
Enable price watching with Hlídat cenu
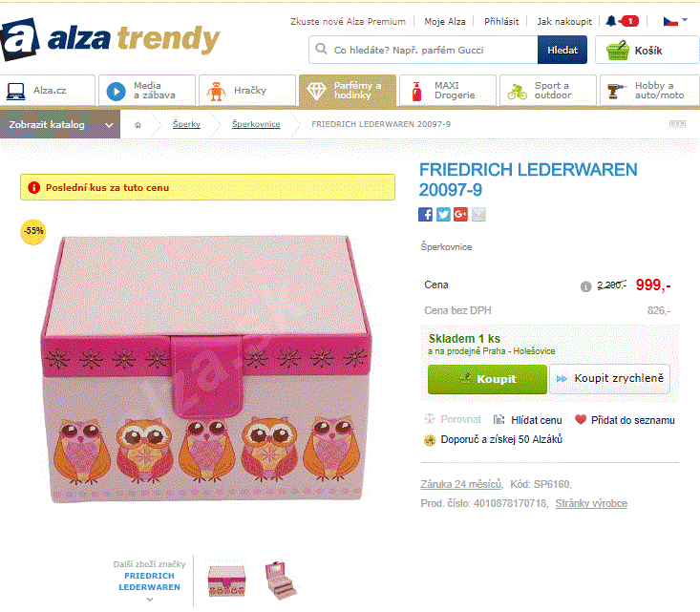(x=528, y=420)
